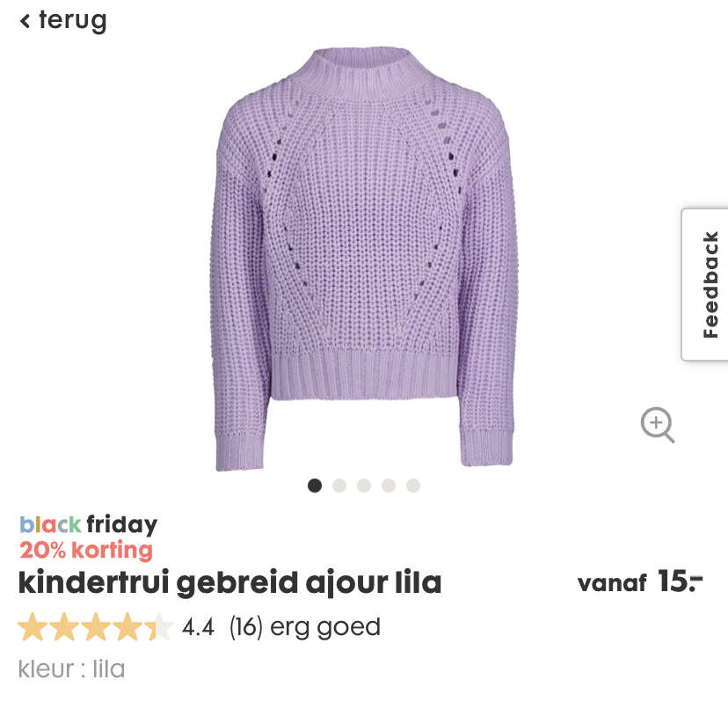Jump to the fifth carousel image dot
This screenshot has width=728, height=709.
click(413, 486)
